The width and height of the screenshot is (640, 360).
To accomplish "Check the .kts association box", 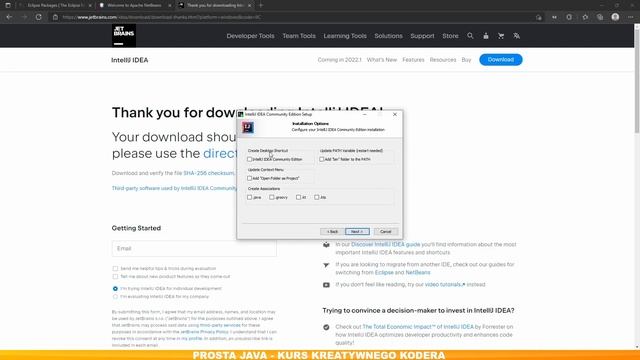I will tap(317, 197).
